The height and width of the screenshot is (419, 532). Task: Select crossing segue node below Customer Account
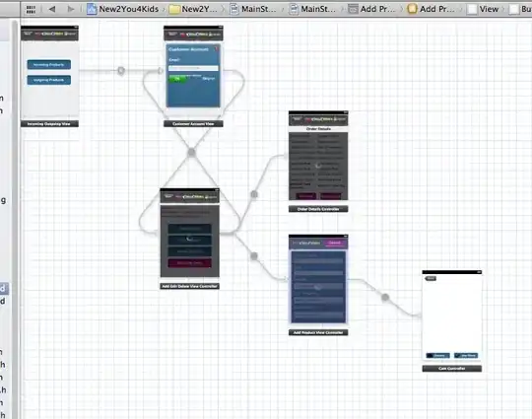coord(191,152)
